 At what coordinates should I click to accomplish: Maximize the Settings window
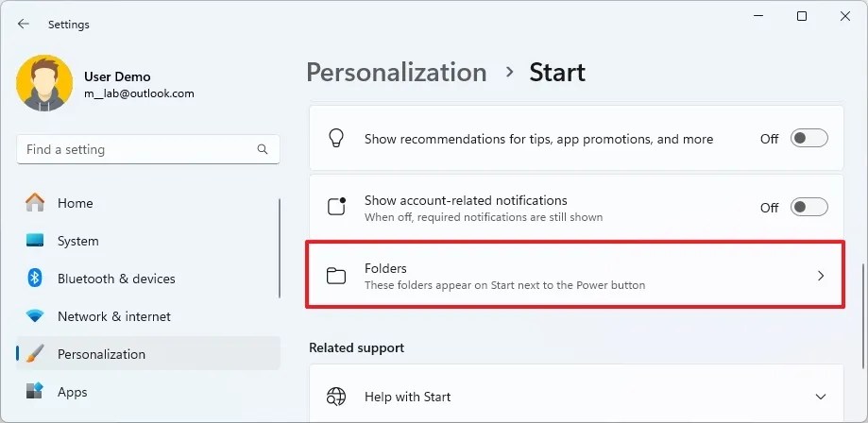click(x=802, y=17)
